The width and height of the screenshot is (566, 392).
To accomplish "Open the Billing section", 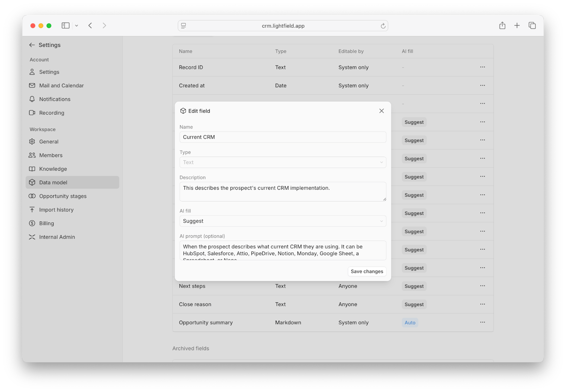I will point(46,223).
